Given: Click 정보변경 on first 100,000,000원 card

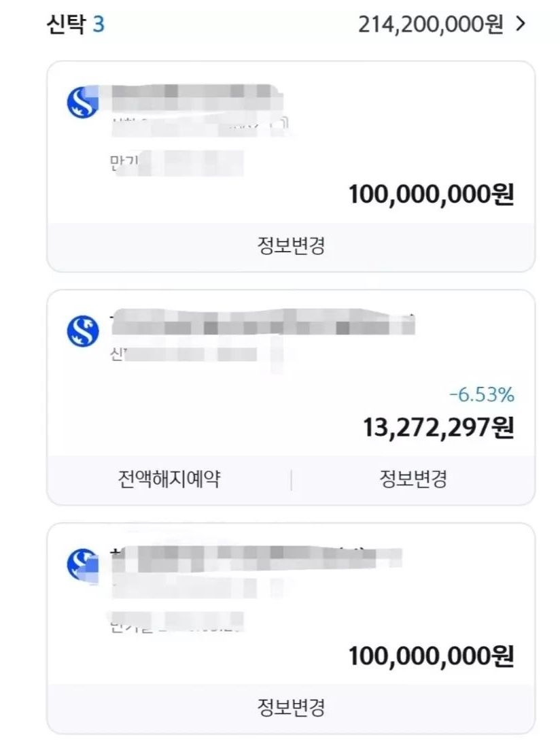Looking at the screenshot, I should (x=291, y=246).
